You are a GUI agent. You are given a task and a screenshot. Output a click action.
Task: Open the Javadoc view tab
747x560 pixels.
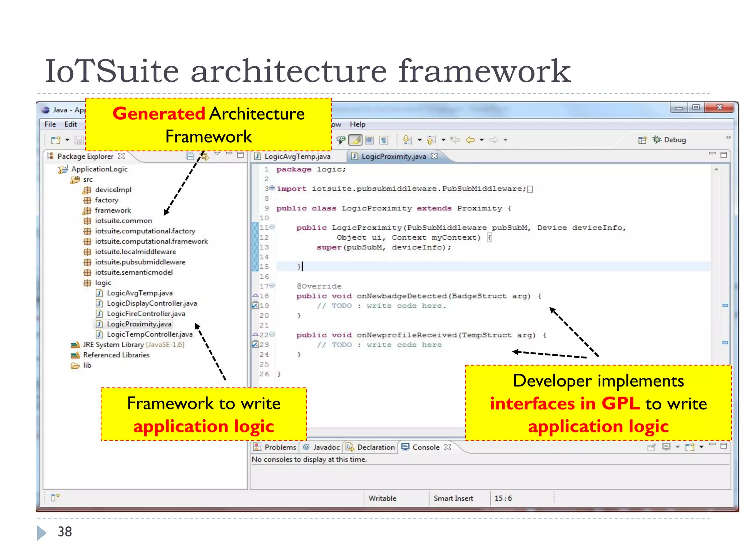[x=321, y=447]
